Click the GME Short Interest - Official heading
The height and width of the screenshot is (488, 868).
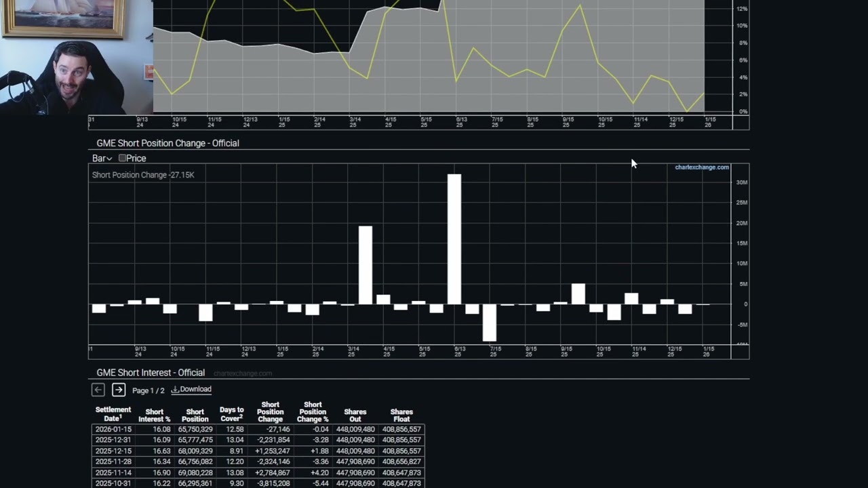point(151,373)
